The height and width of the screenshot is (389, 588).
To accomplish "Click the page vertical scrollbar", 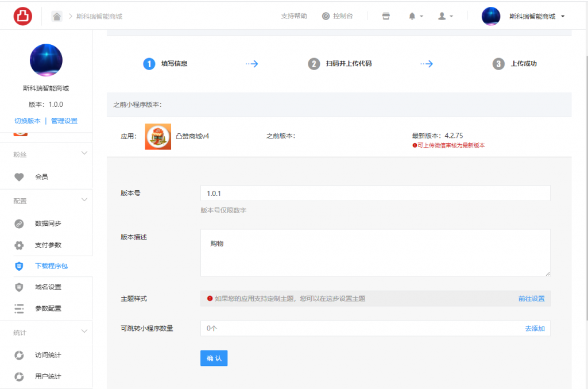I will pos(586,187).
